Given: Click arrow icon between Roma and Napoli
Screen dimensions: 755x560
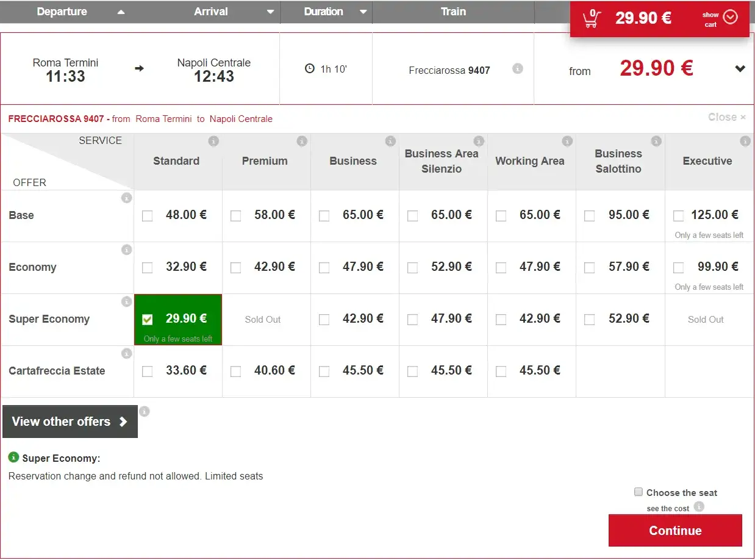Looking at the screenshot, I should (x=139, y=68).
